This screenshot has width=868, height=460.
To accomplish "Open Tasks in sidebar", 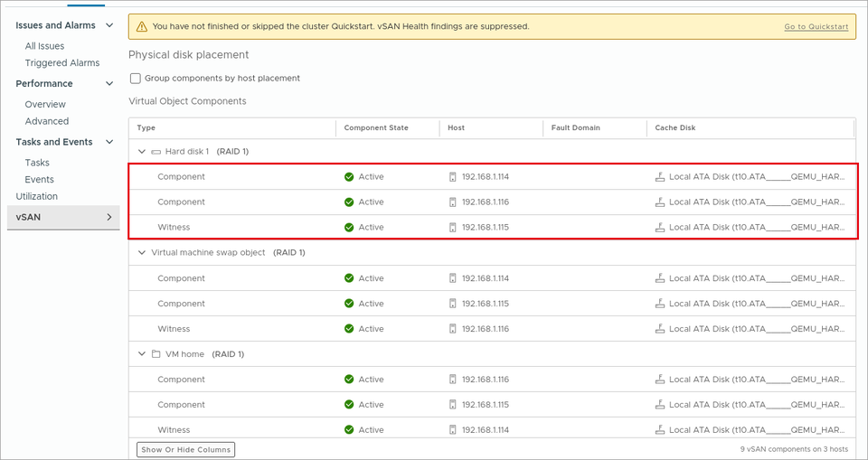I will (x=37, y=163).
